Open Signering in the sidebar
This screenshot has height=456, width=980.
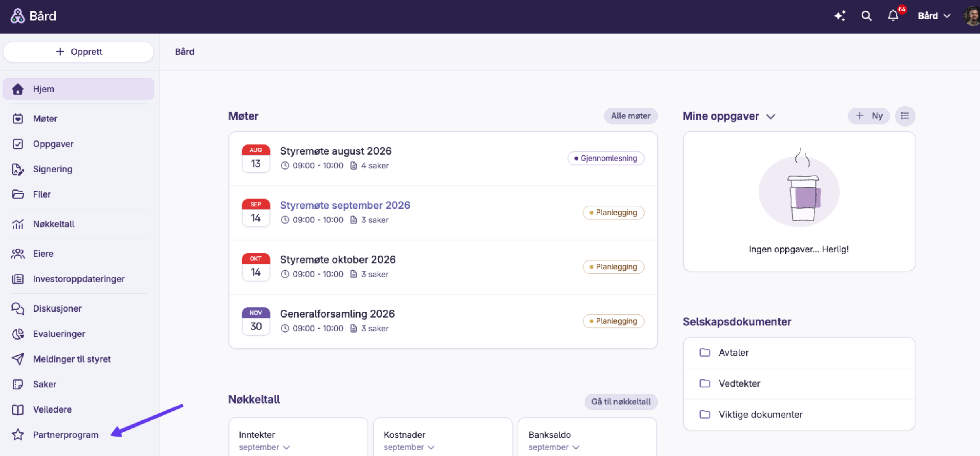(79, 169)
